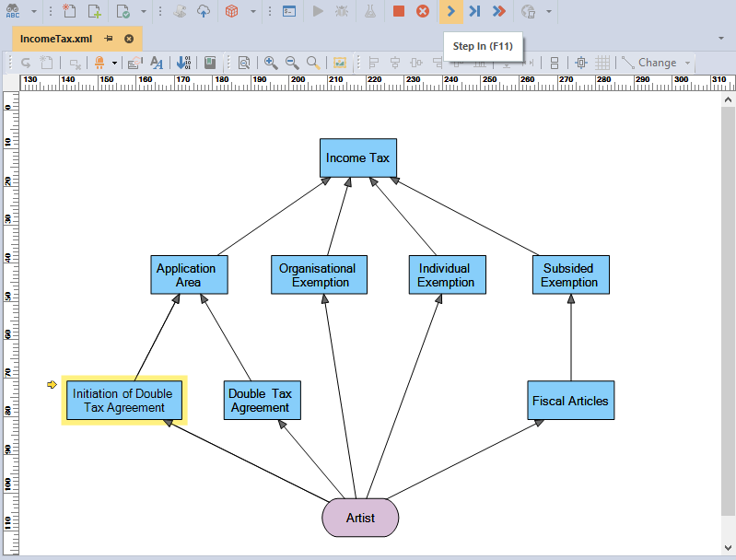Click the Step Over arrow-with-bar icon
736x560 pixels.
click(474, 11)
